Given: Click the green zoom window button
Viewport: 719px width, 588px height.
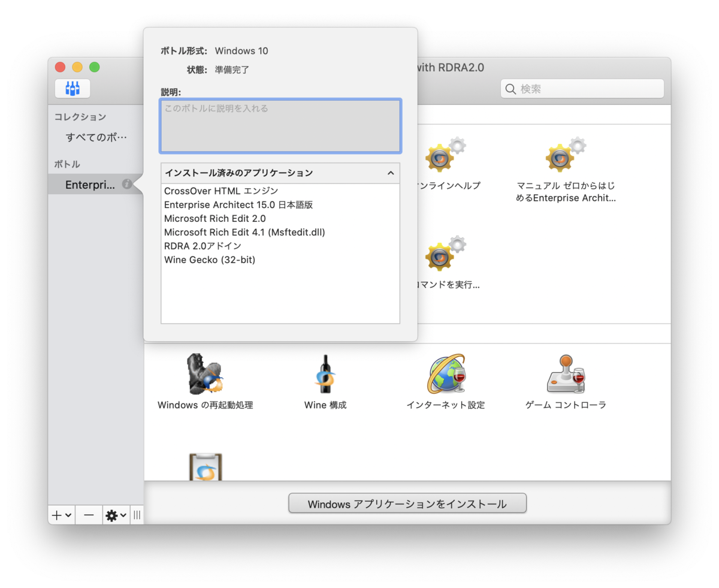Looking at the screenshot, I should [95, 67].
